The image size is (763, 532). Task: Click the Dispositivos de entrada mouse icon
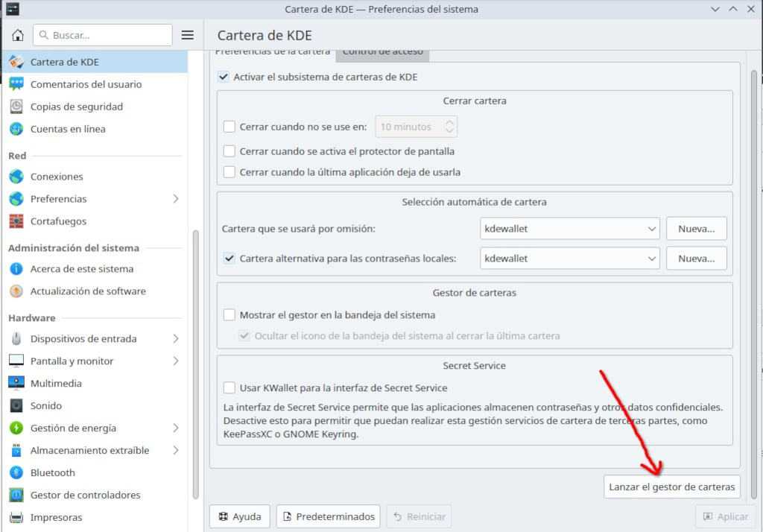click(16, 338)
